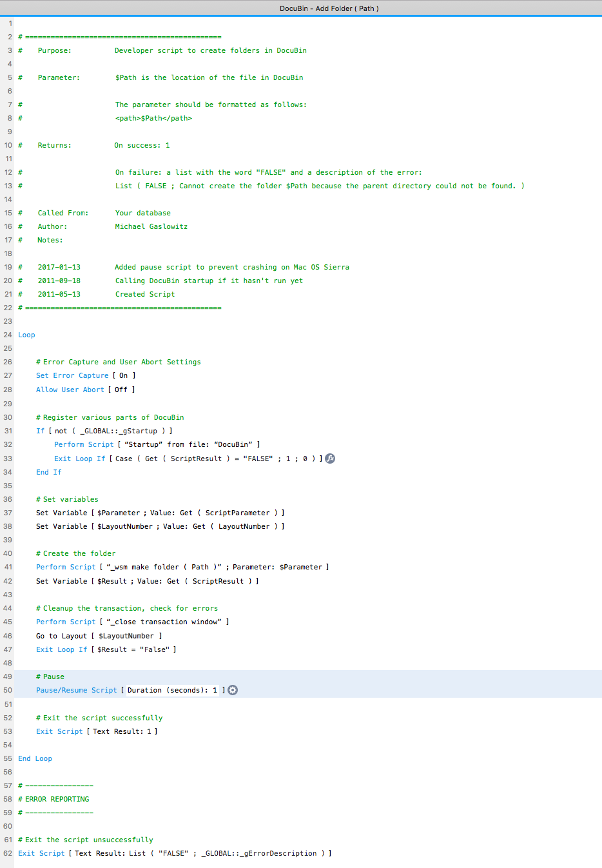The height and width of the screenshot is (868, 602).
Task: Select the Set Error Capture step
Action: (86, 375)
